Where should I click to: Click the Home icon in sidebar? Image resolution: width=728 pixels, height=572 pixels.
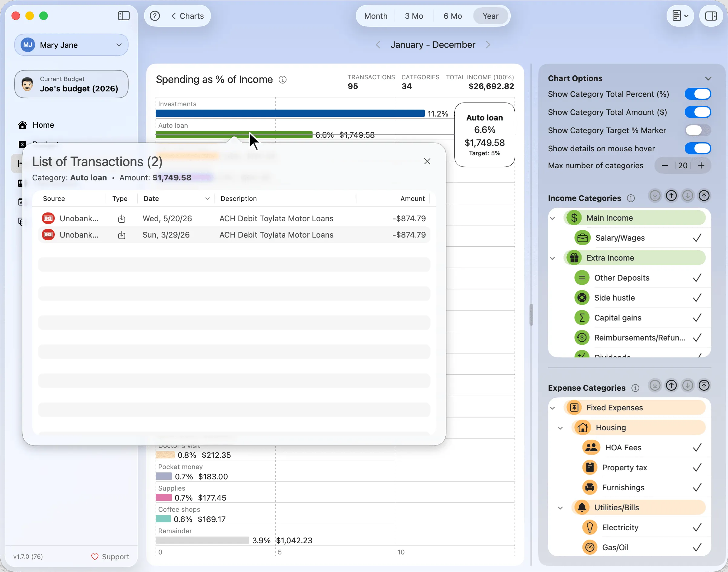tap(22, 125)
